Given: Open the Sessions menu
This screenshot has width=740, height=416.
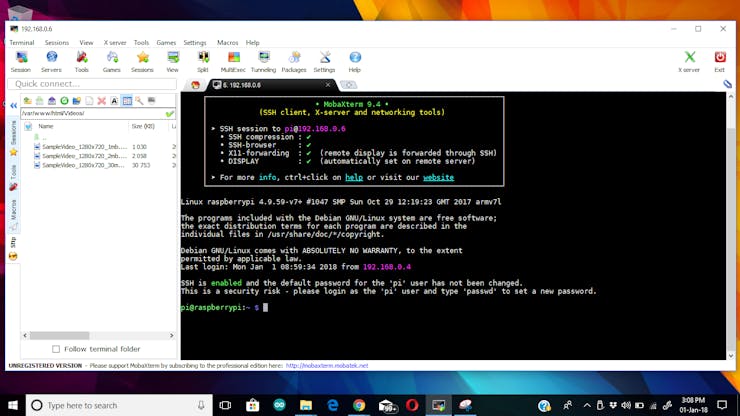Looking at the screenshot, I should click(x=57, y=42).
